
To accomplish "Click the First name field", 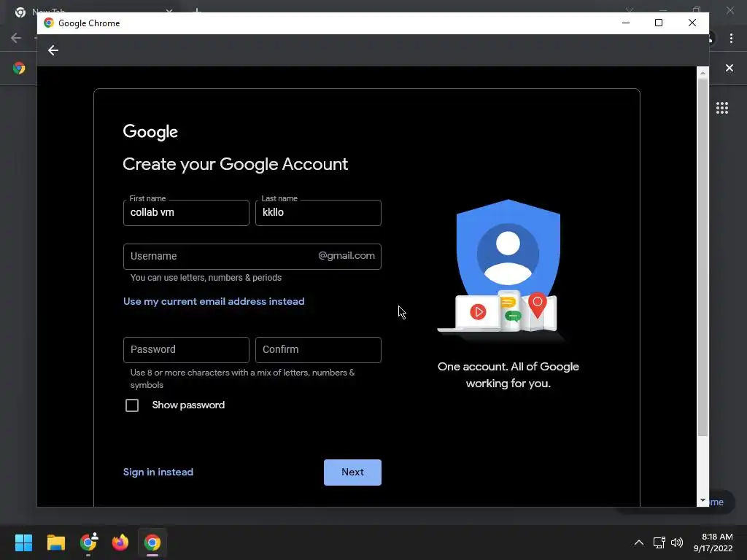I will pos(186,213).
